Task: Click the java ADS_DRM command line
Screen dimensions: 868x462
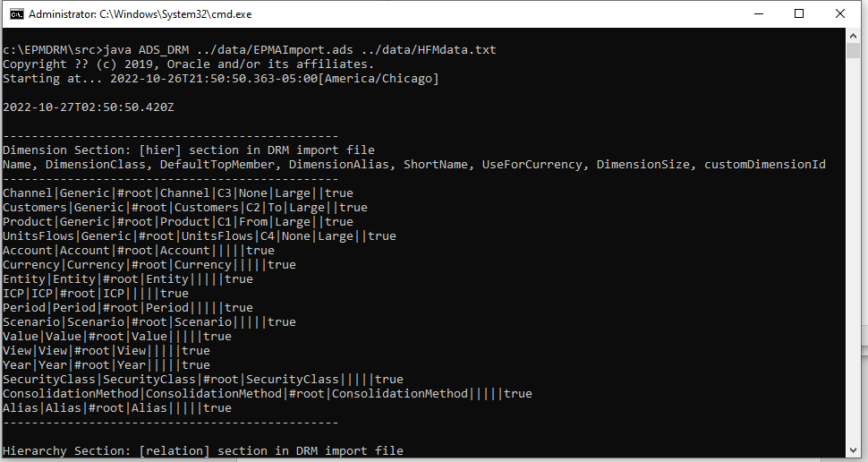Action: [249, 50]
